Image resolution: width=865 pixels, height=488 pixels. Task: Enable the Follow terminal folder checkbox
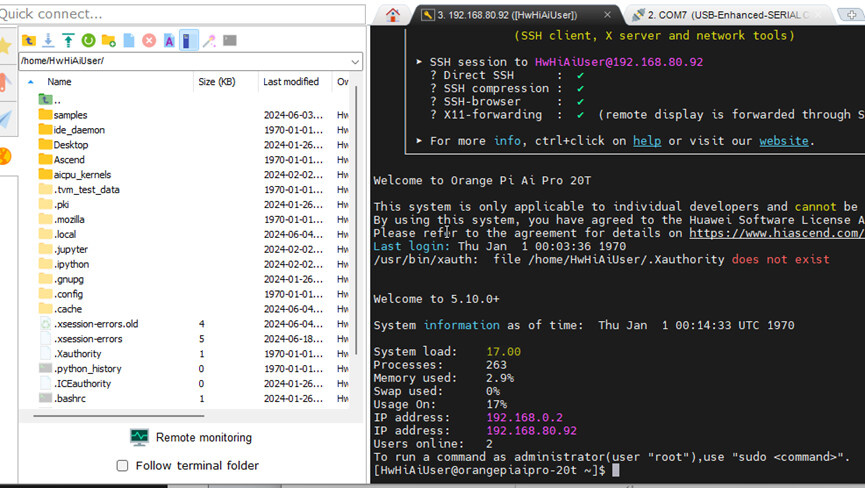tap(123, 466)
